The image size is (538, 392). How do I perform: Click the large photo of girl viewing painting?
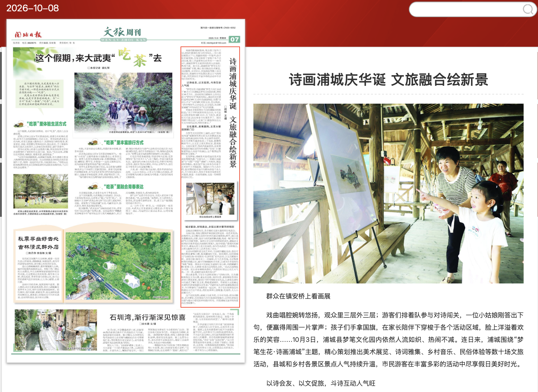click(x=388, y=193)
